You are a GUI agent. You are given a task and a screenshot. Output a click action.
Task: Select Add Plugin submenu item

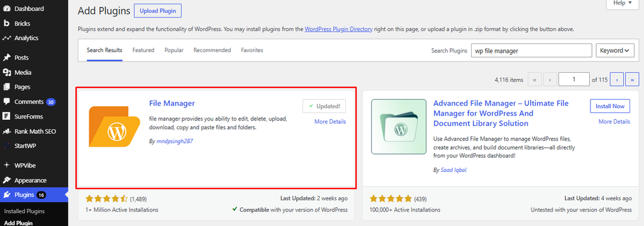[18, 223]
